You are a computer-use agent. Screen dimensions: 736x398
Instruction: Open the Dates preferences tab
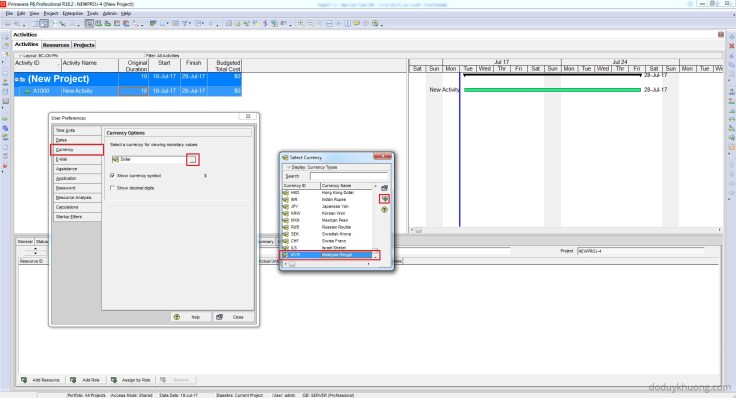click(77, 140)
